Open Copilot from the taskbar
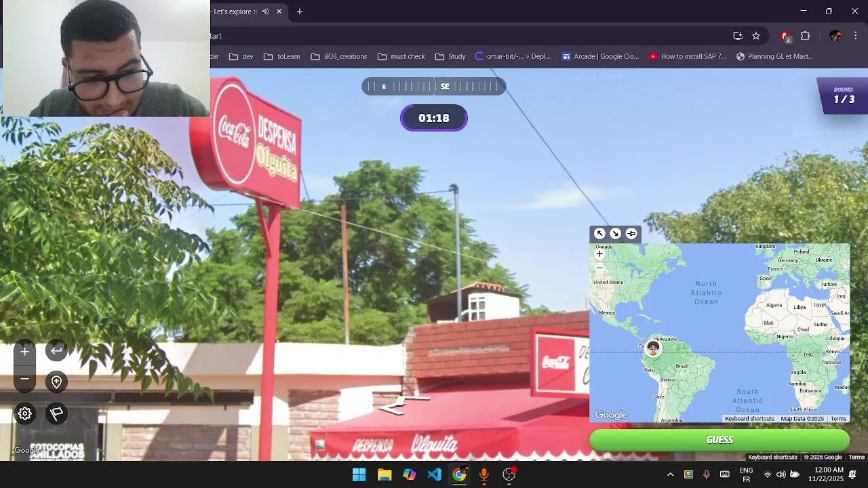 click(410, 474)
